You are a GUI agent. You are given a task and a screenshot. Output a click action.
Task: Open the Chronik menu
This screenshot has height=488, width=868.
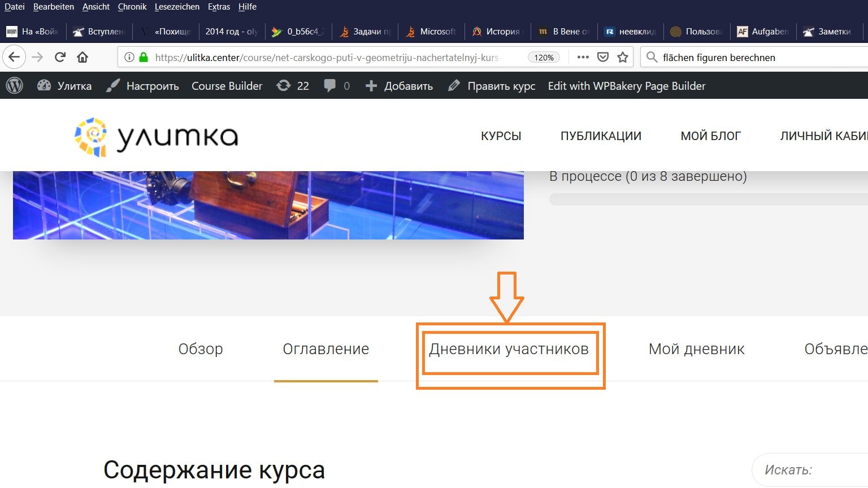point(132,7)
